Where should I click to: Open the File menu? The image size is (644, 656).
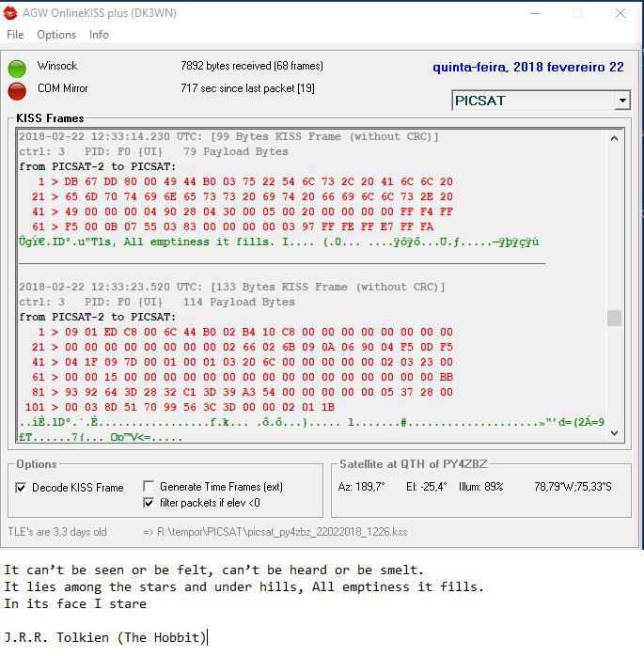tap(15, 35)
